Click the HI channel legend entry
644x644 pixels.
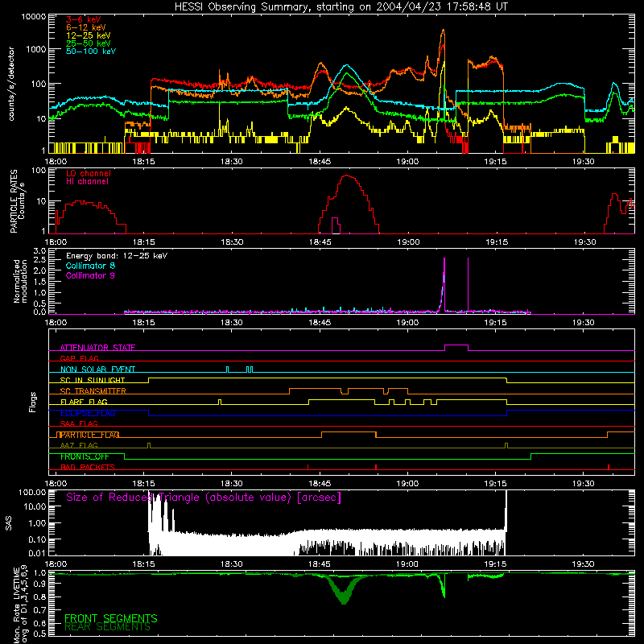[x=87, y=182]
